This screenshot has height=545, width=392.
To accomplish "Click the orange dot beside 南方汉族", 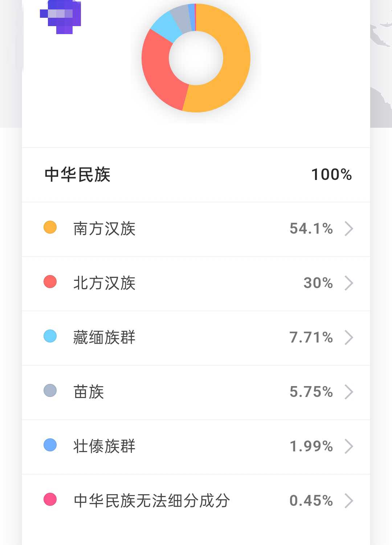I will click(50, 227).
